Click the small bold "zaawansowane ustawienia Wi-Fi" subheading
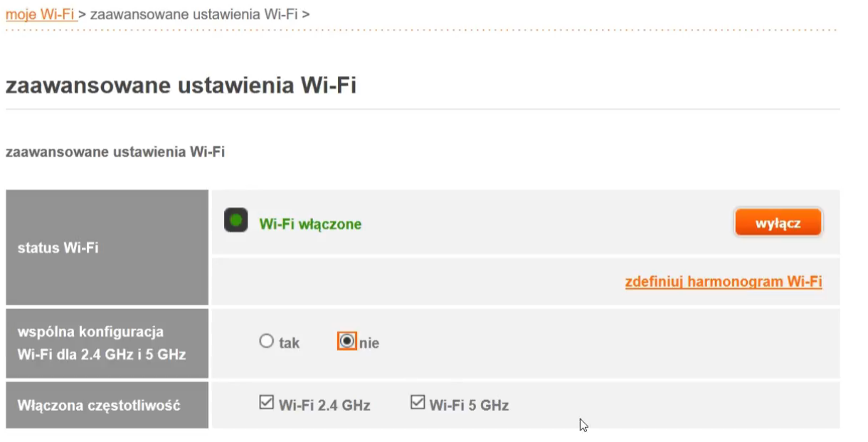The width and height of the screenshot is (868, 442). pos(115,152)
